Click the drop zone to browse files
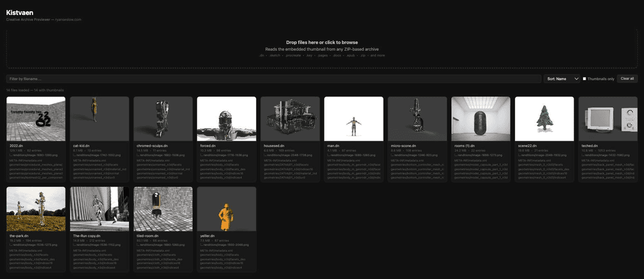Image resolution: width=644 pixels, height=279 pixels. (321, 48)
